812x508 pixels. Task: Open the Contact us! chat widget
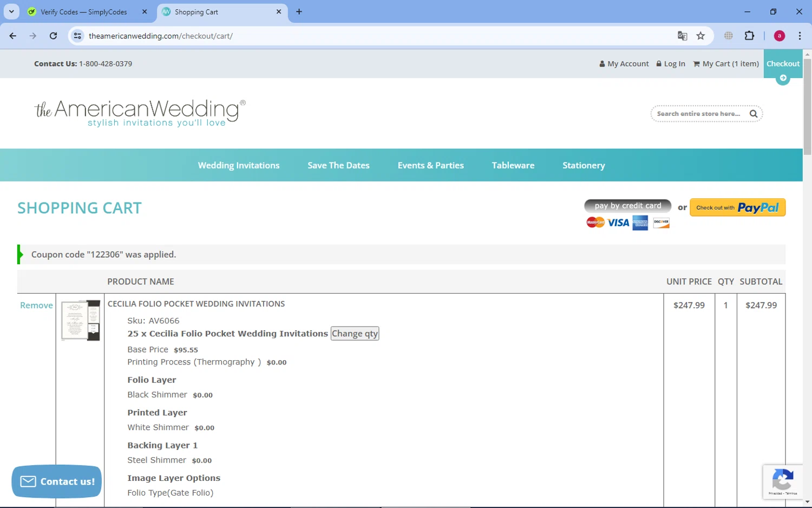(56, 481)
